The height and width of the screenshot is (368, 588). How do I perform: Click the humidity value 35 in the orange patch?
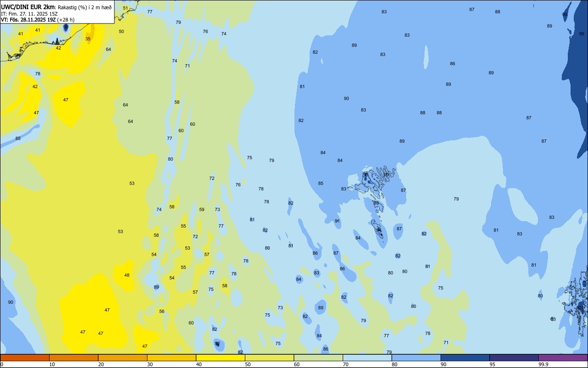click(88, 39)
